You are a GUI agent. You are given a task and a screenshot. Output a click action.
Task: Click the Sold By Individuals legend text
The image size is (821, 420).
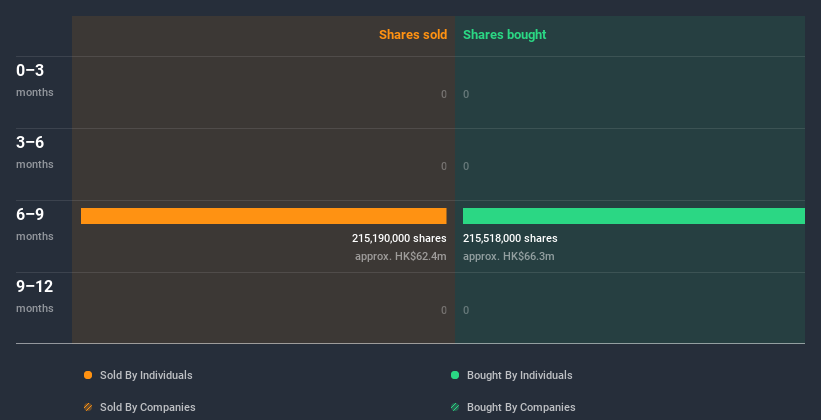point(146,375)
